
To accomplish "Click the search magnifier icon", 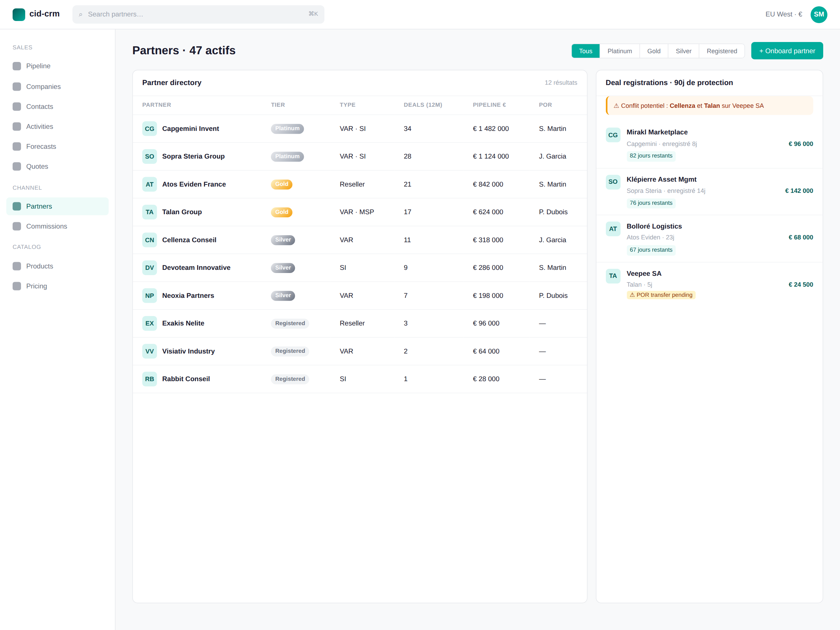I will [x=80, y=14].
